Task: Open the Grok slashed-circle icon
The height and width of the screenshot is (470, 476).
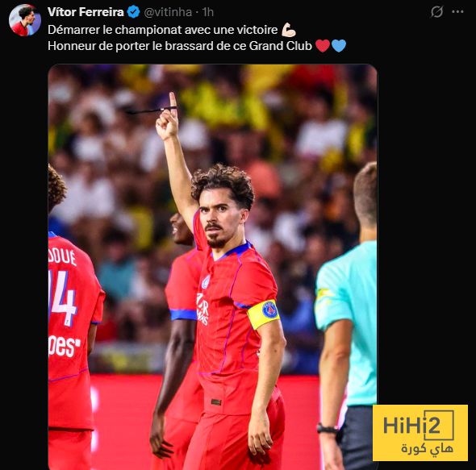Action: click(436, 12)
